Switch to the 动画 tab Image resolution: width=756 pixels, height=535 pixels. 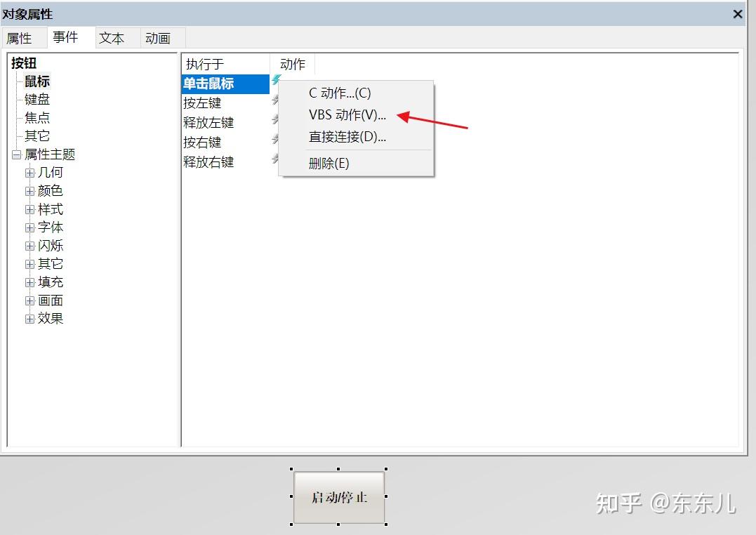[x=159, y=38]
